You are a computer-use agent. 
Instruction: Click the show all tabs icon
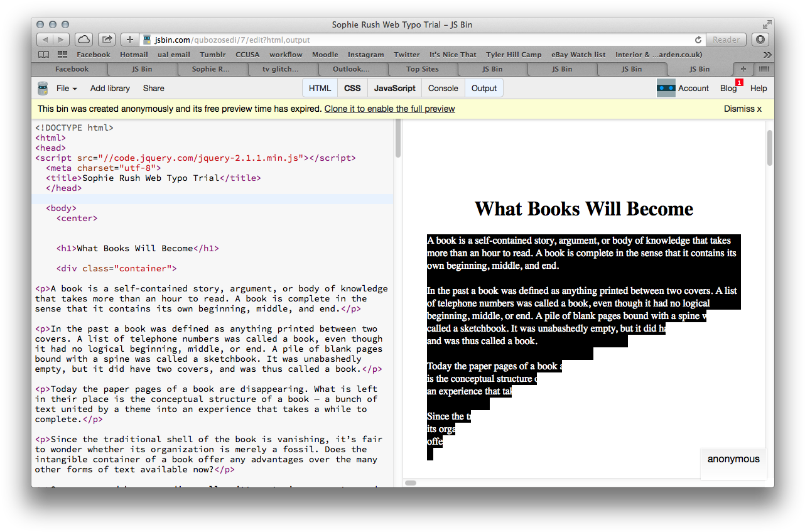[764, 69]
